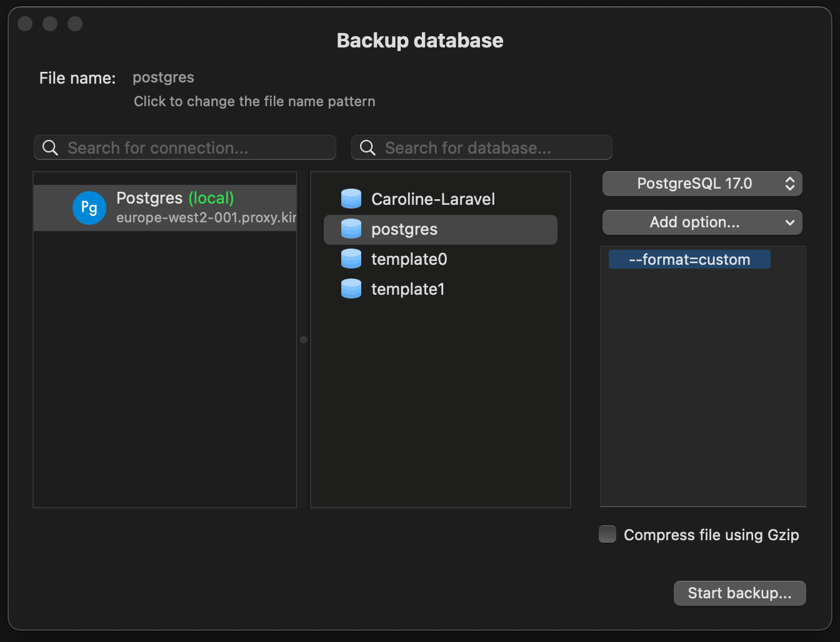This screenshot has width=840, height=642.
Task: Click the stepper arrows on the version picker
Action: [x=791, y=183]
